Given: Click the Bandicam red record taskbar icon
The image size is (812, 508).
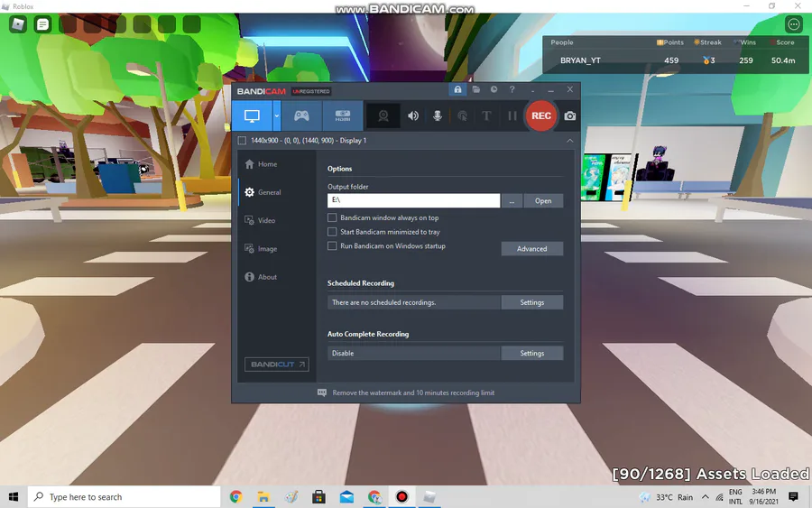Looking at the screenshot, I should tap(401, 497).
